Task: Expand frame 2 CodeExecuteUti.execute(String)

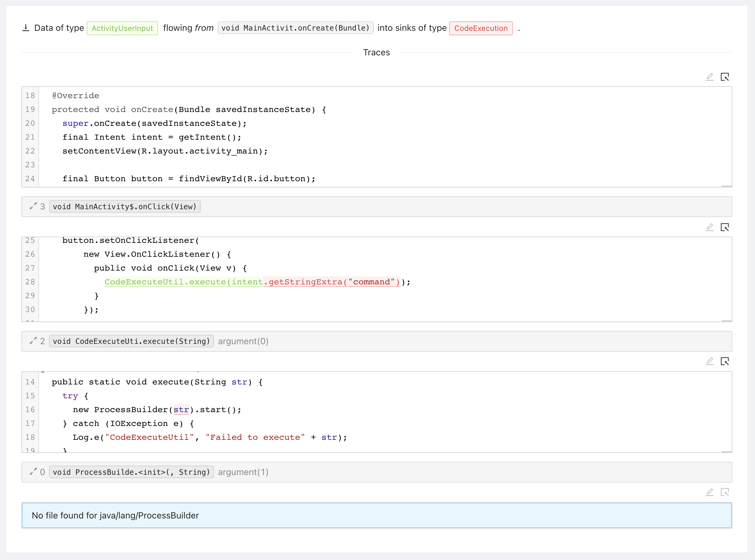Action: pyautogui.click(x=33, y=341)
